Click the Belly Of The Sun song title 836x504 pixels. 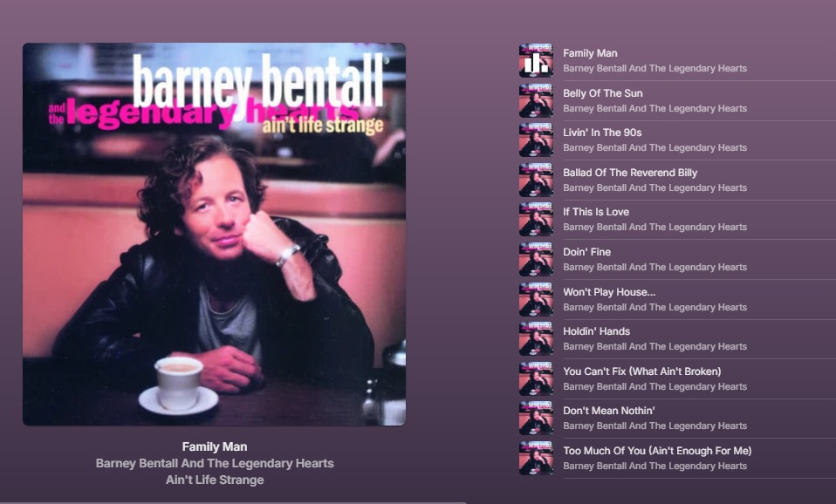click(603, 93)
